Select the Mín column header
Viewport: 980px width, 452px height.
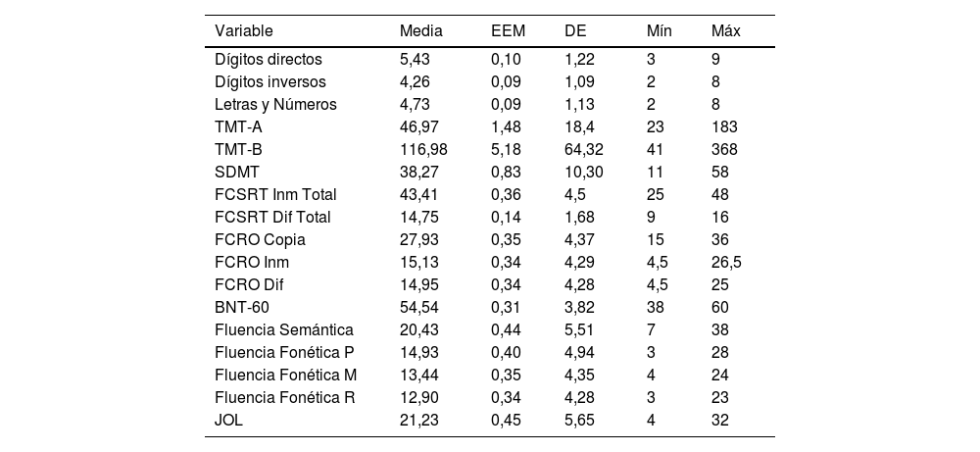[660, 31]
